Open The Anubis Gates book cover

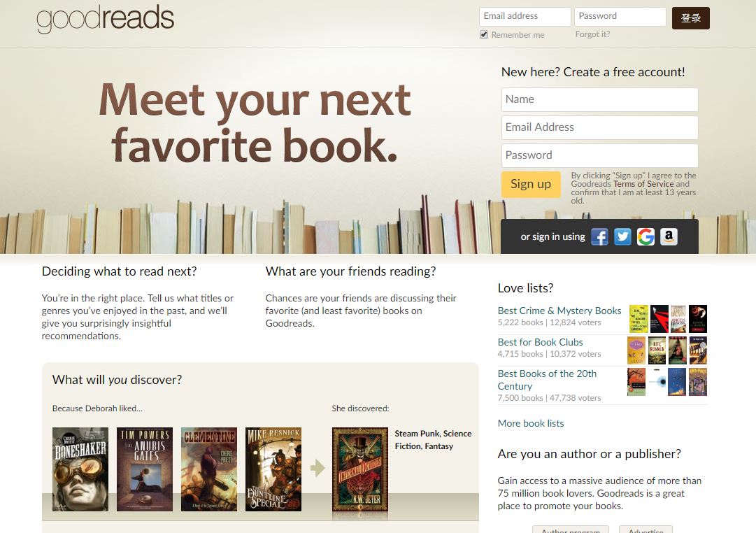coord(145,469)
